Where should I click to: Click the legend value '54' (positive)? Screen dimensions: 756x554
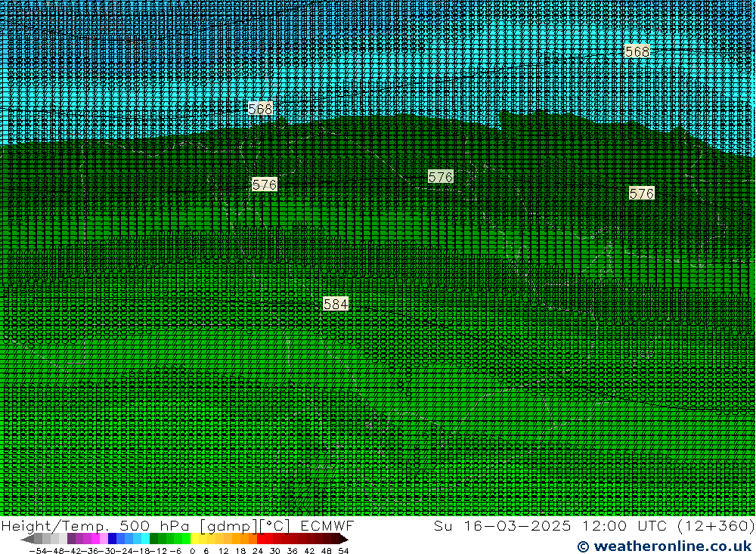click(x=343, y=551)
